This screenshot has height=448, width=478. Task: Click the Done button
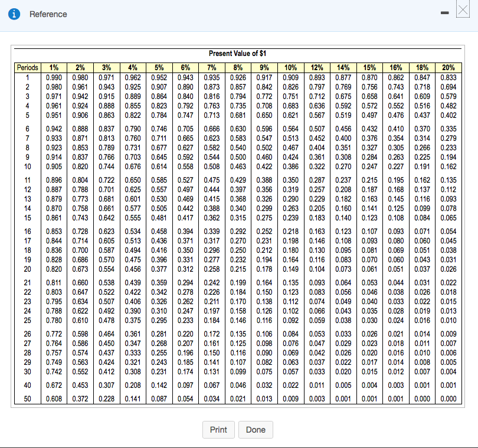[256, 430]
